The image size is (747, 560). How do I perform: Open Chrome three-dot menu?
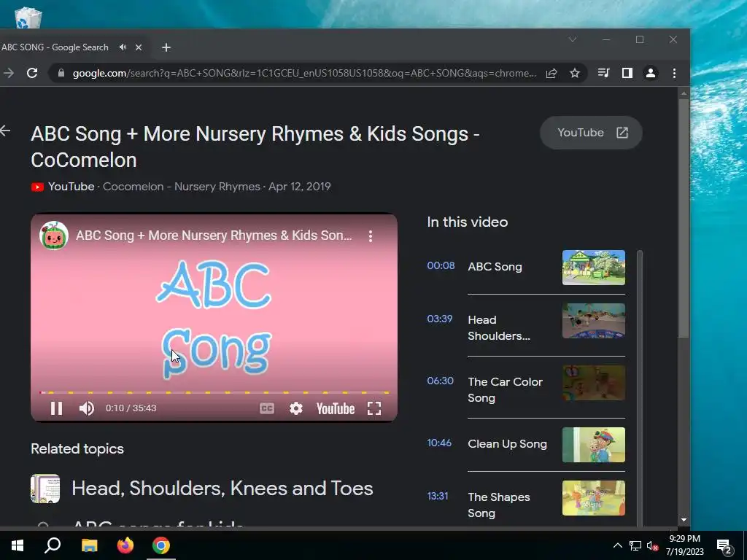(x=674, y=73)
